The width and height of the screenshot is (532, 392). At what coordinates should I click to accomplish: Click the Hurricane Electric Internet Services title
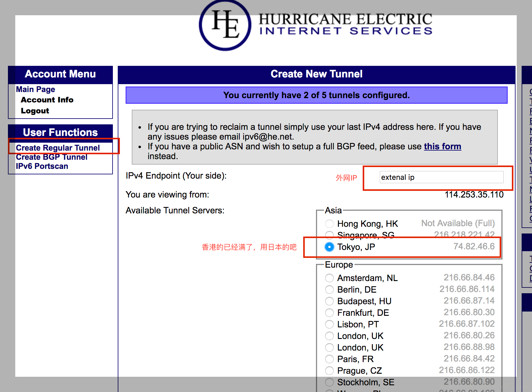click(346, 24)
